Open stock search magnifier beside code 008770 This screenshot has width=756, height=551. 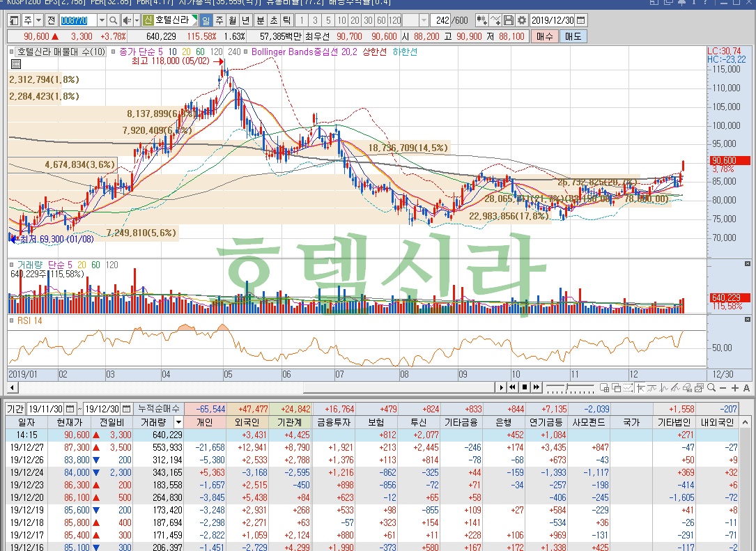point(114,20)
